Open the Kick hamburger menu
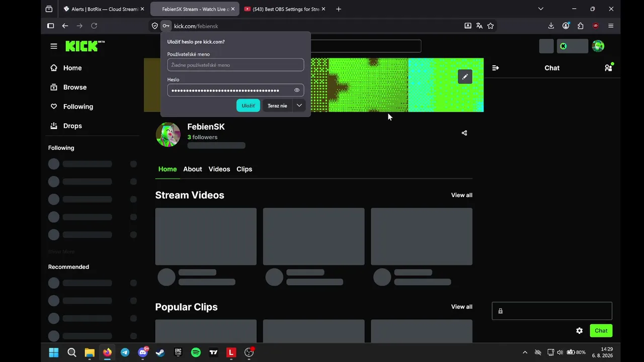The height and width of the screenshot is (362, 644). (x=54, y=46)
